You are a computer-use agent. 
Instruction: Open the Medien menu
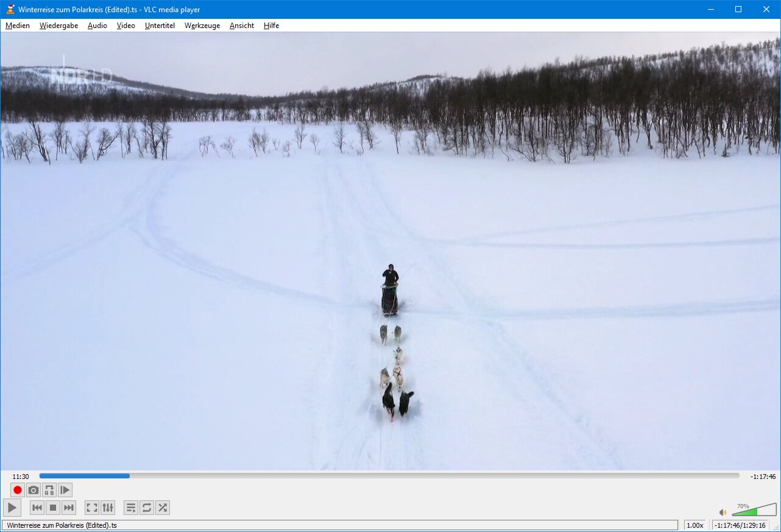18,26
